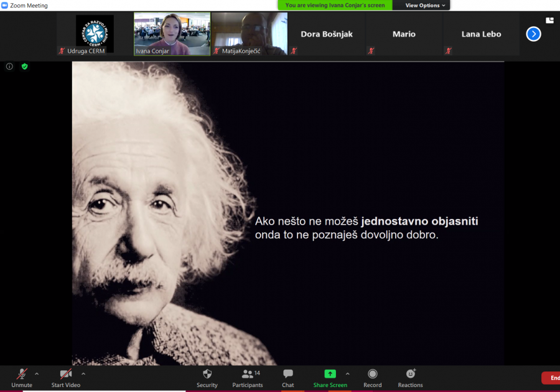Screen dimensions: 560x392
Task: Select Dora Bošnjak participant tile
Action: coord(326,34)
